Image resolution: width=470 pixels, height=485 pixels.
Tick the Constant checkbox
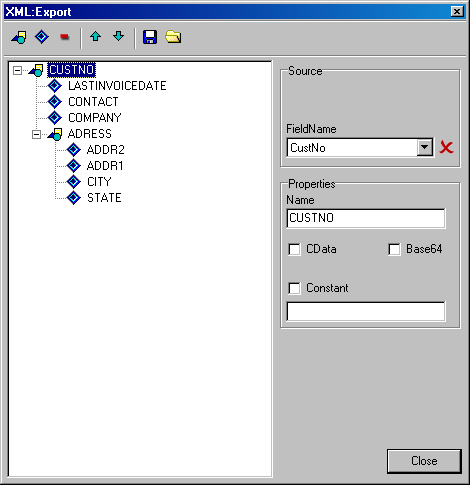294,288
